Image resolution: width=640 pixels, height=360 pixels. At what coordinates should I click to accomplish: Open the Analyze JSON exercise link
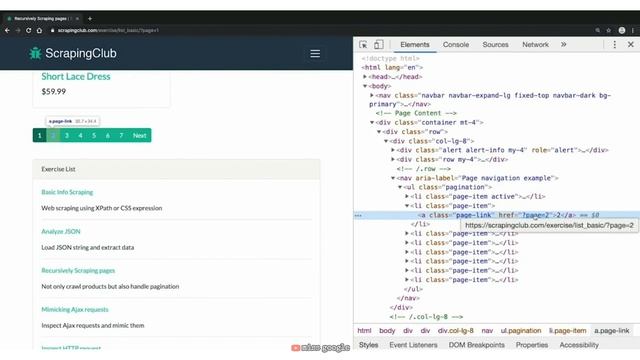pos(61,231)
